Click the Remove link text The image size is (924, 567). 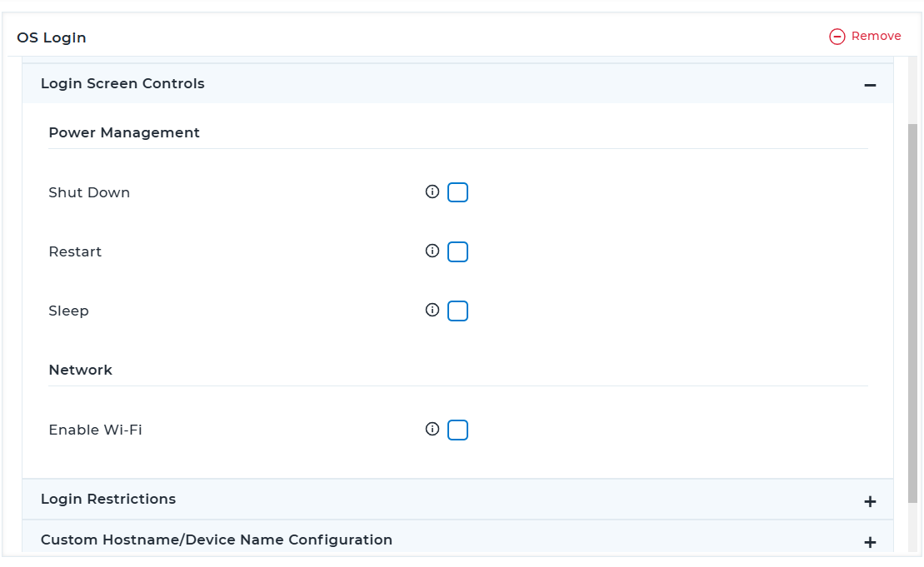876,36
